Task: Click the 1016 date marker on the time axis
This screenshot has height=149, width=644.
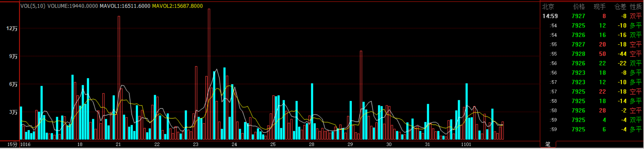Action: pos(25,145)
